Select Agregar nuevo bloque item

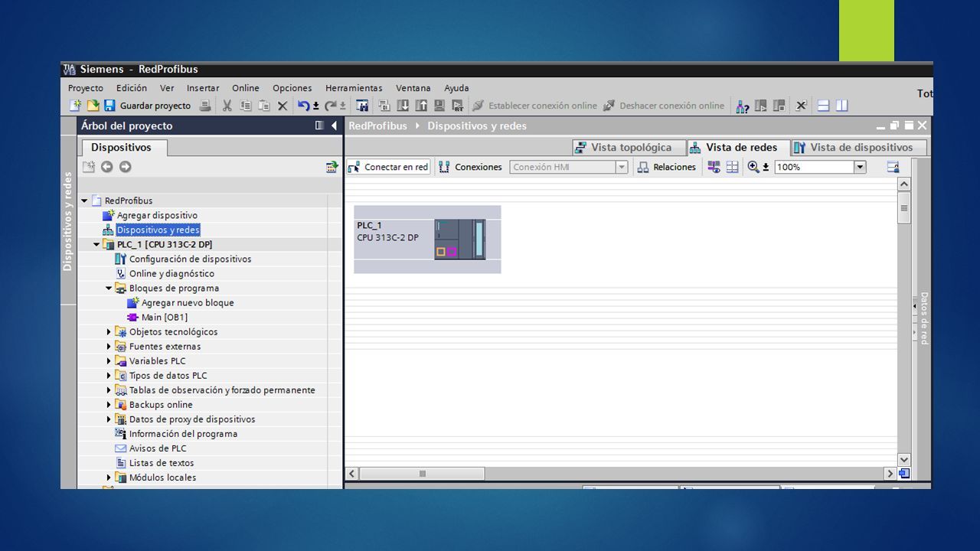[x=188, y=302]
